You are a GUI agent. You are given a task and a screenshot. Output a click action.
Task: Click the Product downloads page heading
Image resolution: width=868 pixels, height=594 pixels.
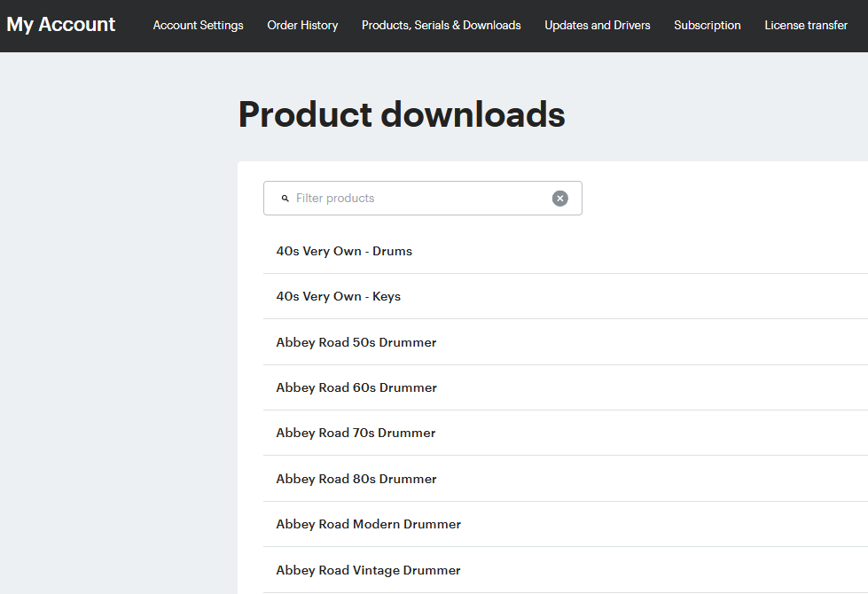tap(400, 114)
